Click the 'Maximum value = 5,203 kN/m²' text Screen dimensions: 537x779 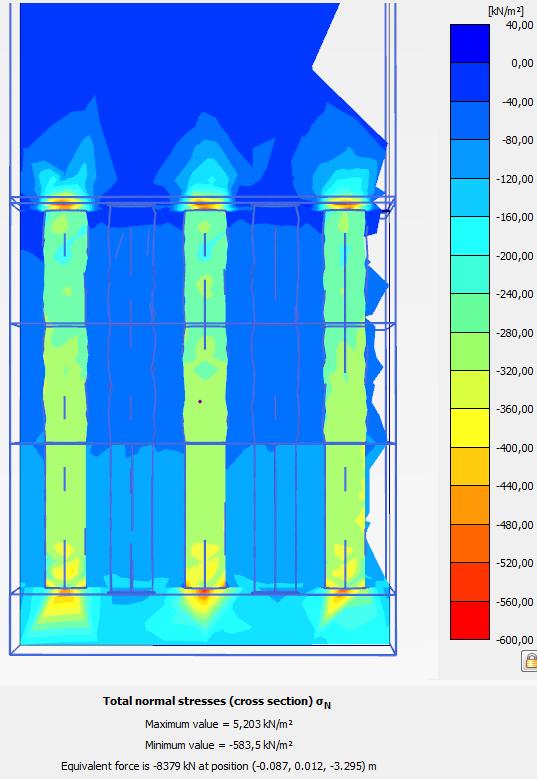tap(219, 724)
